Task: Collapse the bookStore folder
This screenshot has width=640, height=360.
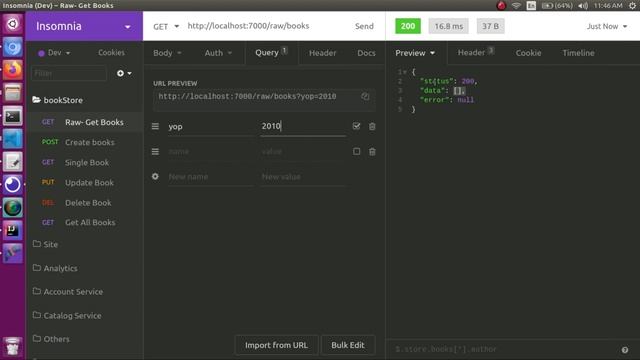Action: (58, 100)
